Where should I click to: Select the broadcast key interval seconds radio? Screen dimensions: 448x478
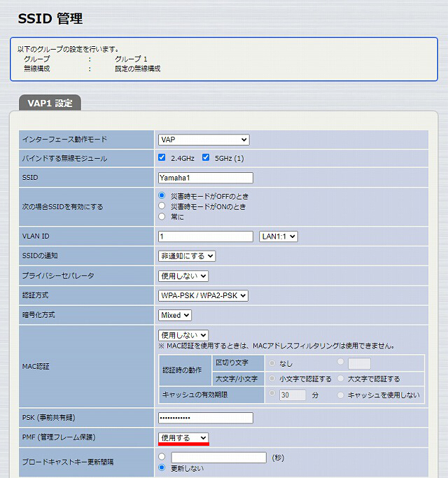coord(162,456)
